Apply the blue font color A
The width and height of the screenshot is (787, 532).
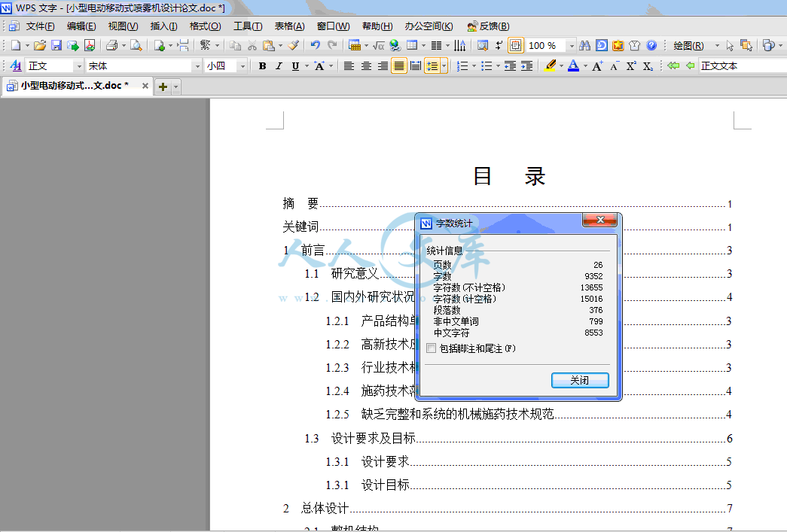point(574,65)
